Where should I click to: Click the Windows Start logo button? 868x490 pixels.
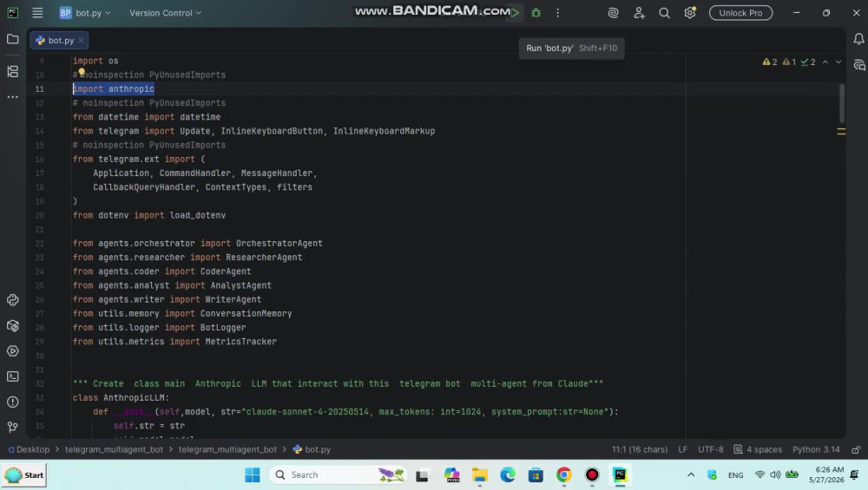pyautogui.click(x=253, y=475)
